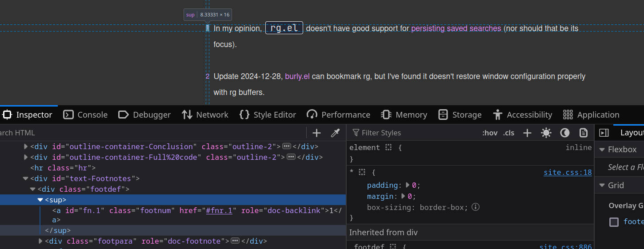Image resolution: width=644 pixels, height=249 pixels.
Task: Switch to the Console tab
Action: tap(85, 115)
